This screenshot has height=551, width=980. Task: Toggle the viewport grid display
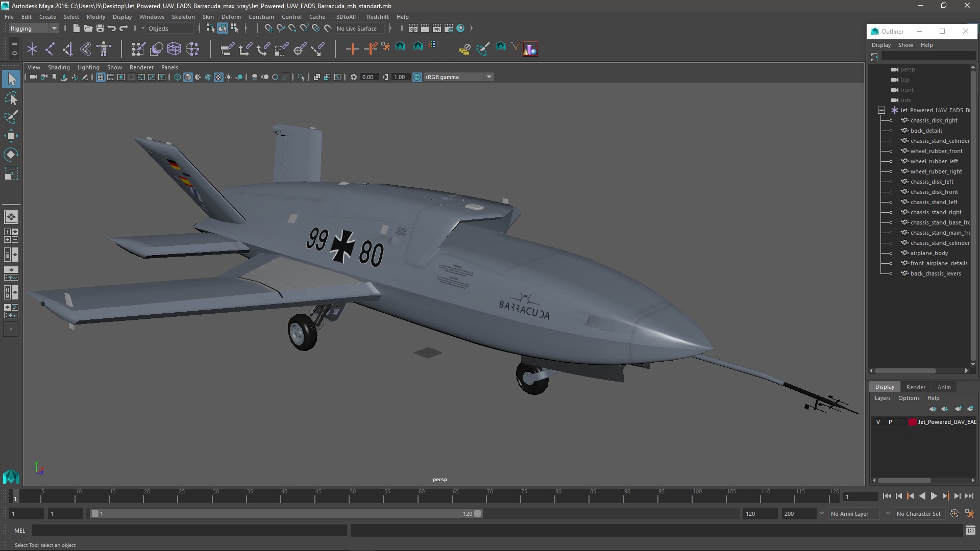point(101,77)
